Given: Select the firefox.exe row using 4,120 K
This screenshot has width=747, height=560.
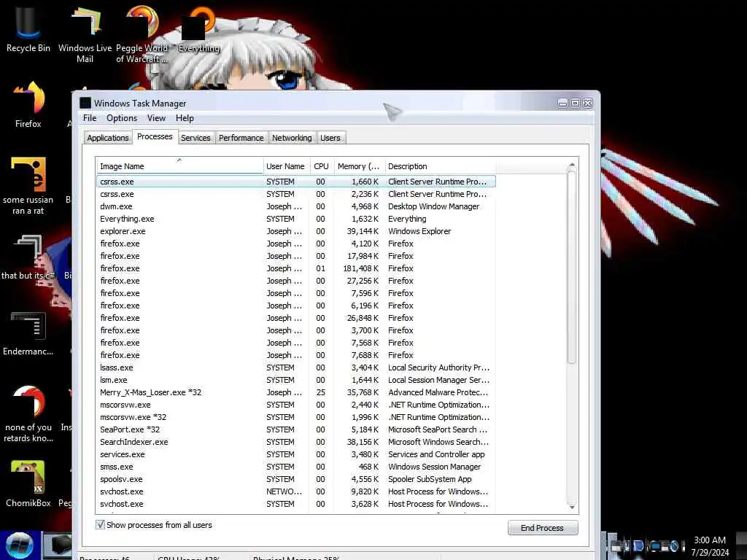Looking at the screenshot, I should point(296,244).
